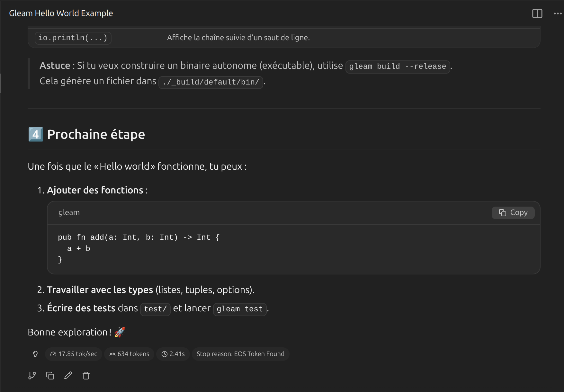
Task: Click the speed gauge icon in tok/sec chip
Action: [x=53, y=354]
